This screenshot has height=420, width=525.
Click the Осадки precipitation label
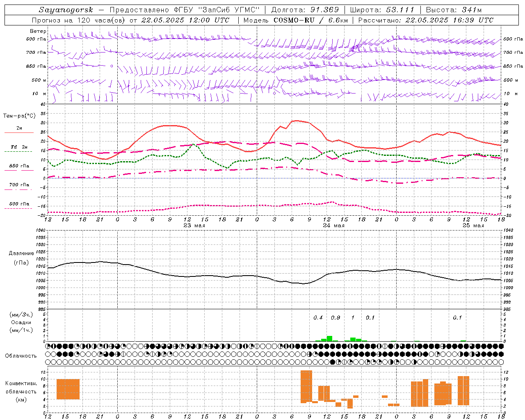[21, 322]
